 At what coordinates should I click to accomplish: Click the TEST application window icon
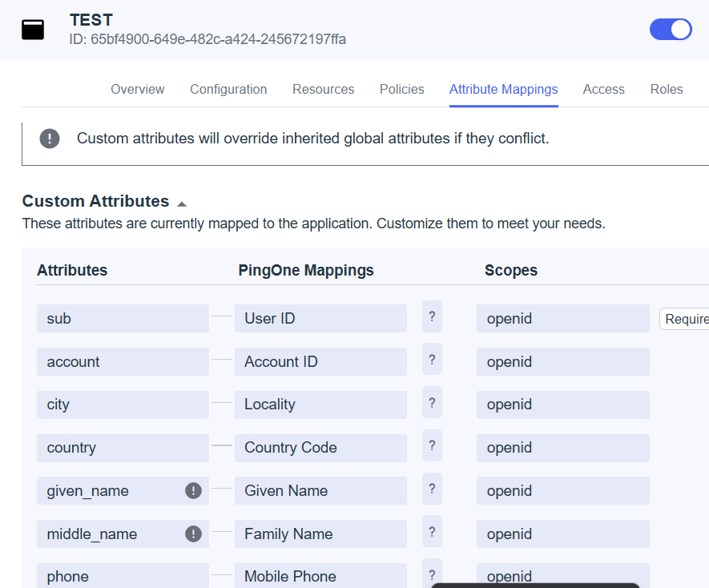pos(33,30)
